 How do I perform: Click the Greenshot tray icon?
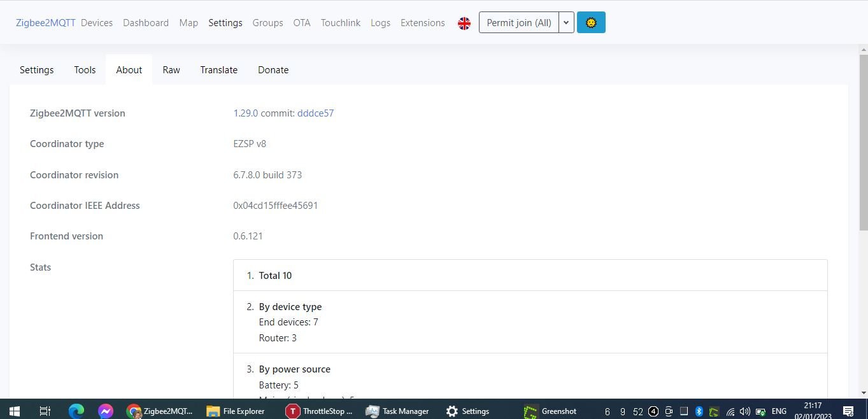pyautogui.click(x=713, y=411)
